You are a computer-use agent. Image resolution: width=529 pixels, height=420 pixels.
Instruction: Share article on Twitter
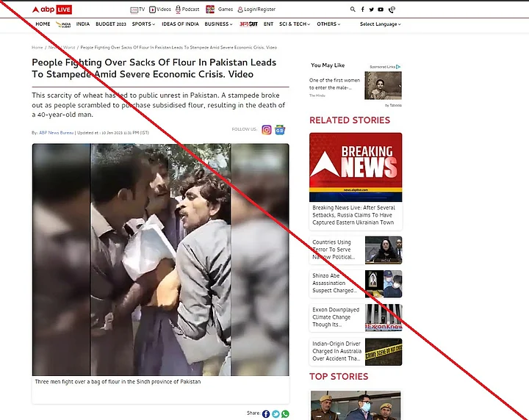[276, 414]
